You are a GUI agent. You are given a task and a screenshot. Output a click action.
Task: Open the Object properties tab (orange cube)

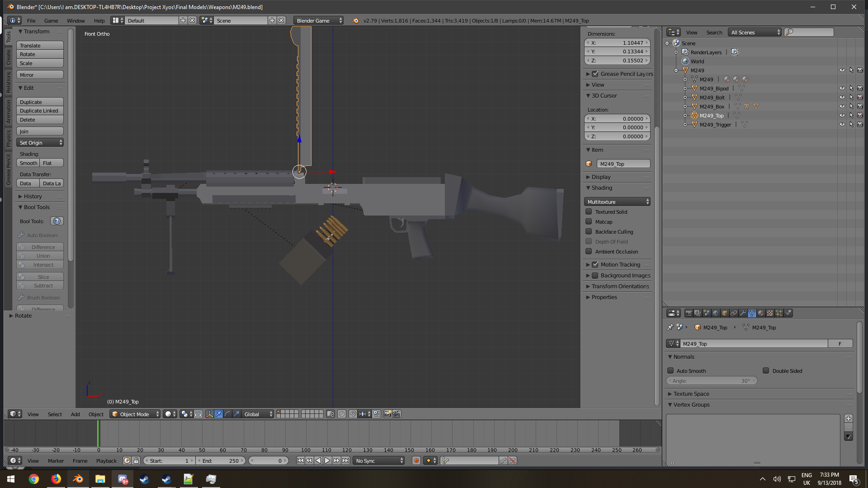tap(725, 313)
